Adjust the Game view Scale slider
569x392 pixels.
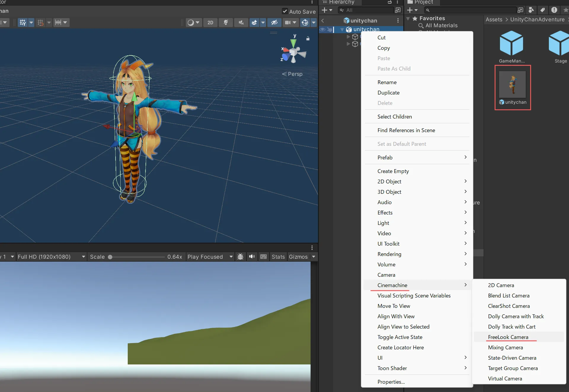point(137,257)
